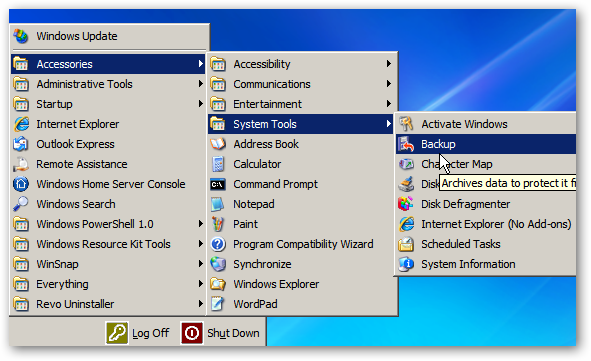591x361 pixels.
Task: Click the Log Off label
Action: [150, 333]
